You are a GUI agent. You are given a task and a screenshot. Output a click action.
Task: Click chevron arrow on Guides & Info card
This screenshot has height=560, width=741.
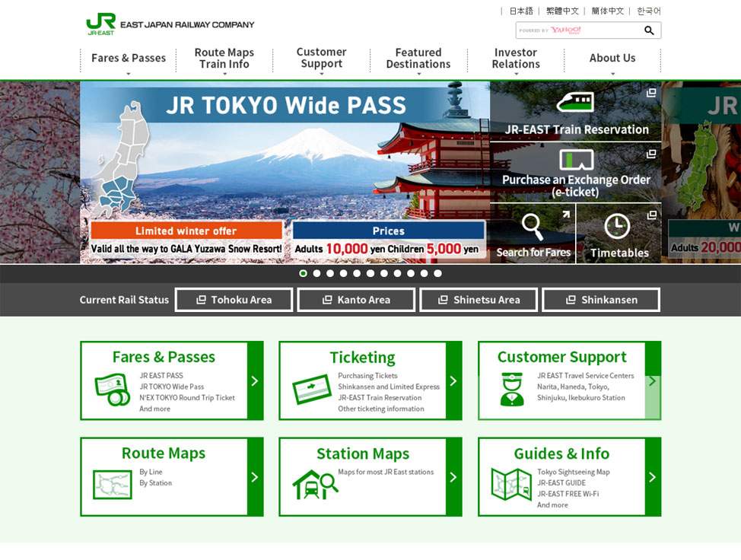coord(653,477)
